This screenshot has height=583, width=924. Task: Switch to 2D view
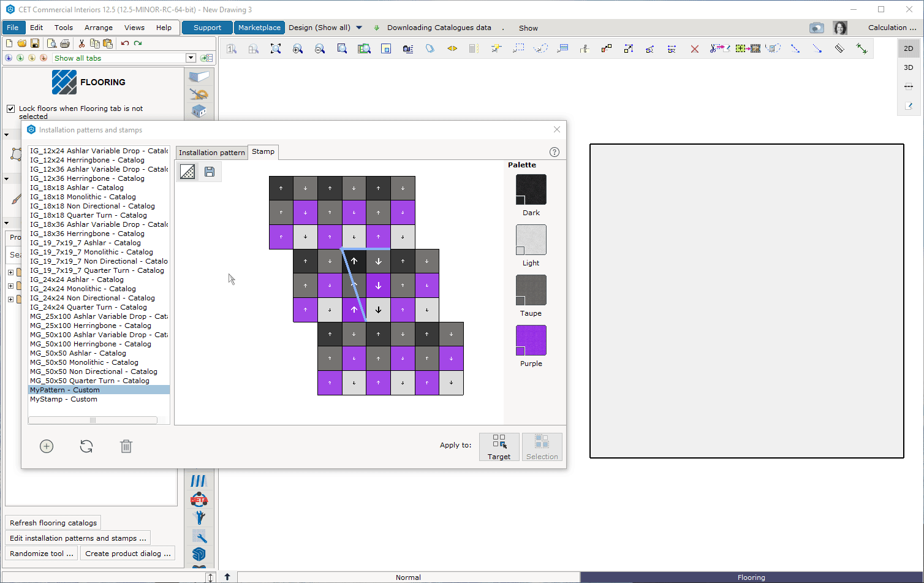pyautogui.click(x=909, y=48)
